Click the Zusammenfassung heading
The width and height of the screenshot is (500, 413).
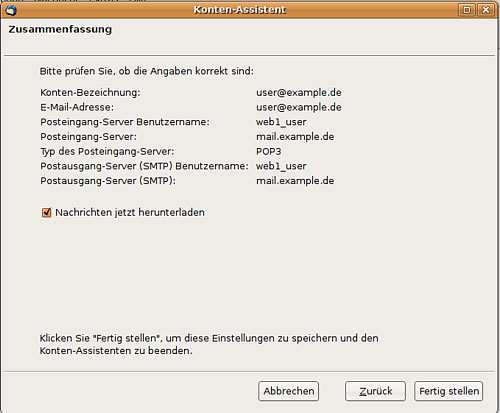[60, 29]
